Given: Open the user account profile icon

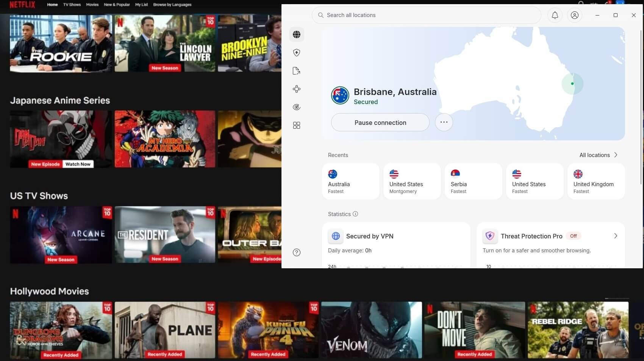Looking at the screenshot, I should [x=574, y=15].
